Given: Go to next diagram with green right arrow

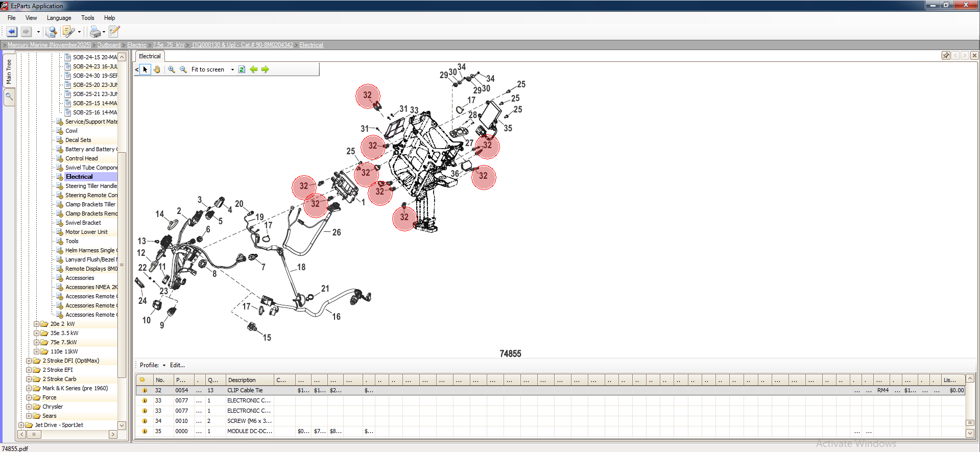Looking at the screenshot, I should click(265, 69).
